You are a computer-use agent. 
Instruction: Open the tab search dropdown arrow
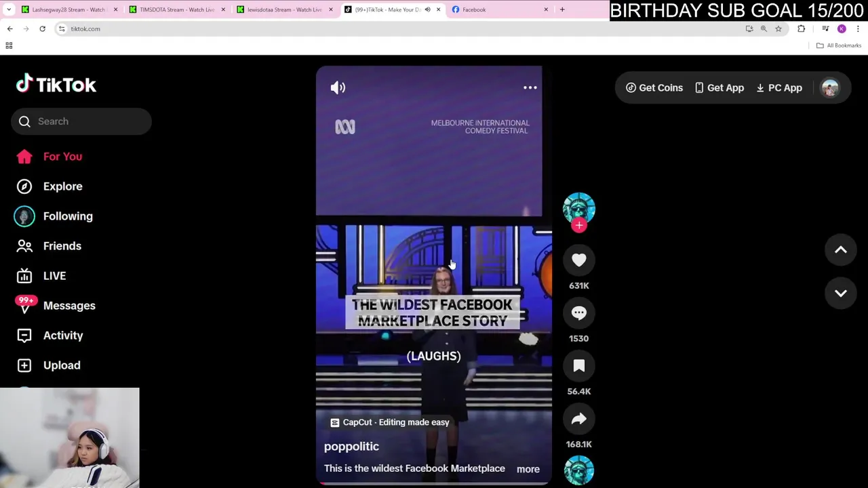click(x=9, y=9)
